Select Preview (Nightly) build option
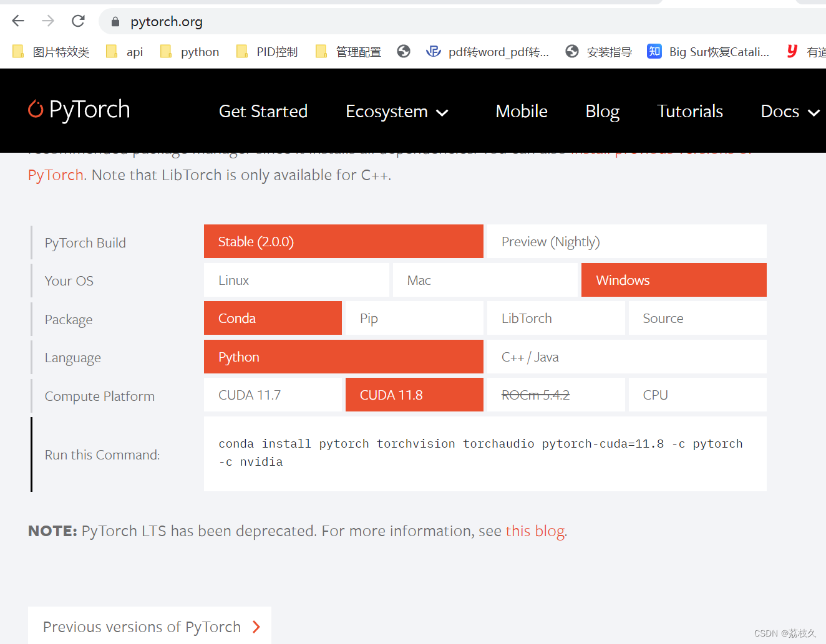The height and width of the screenshot is (644, 826). point(626,242)
